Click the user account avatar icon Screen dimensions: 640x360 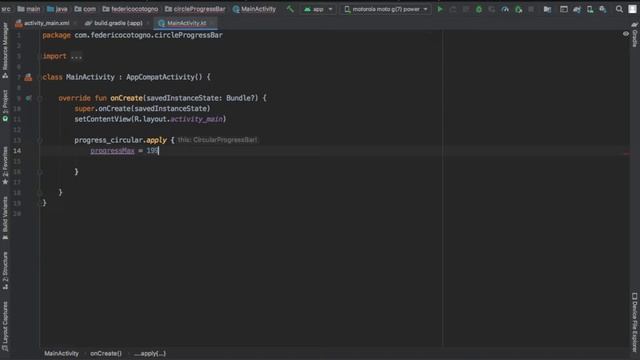(632, 9)
